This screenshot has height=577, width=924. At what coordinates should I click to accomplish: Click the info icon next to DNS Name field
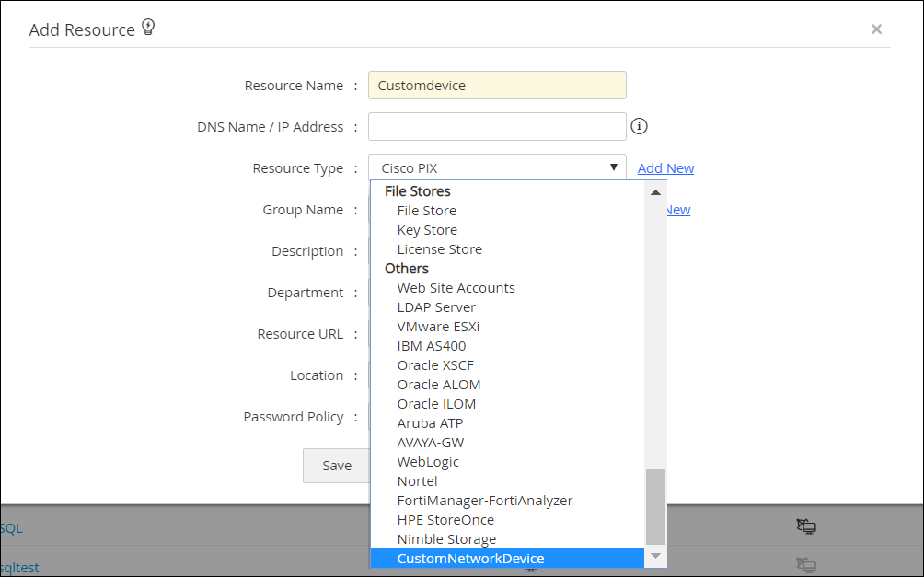640,127
